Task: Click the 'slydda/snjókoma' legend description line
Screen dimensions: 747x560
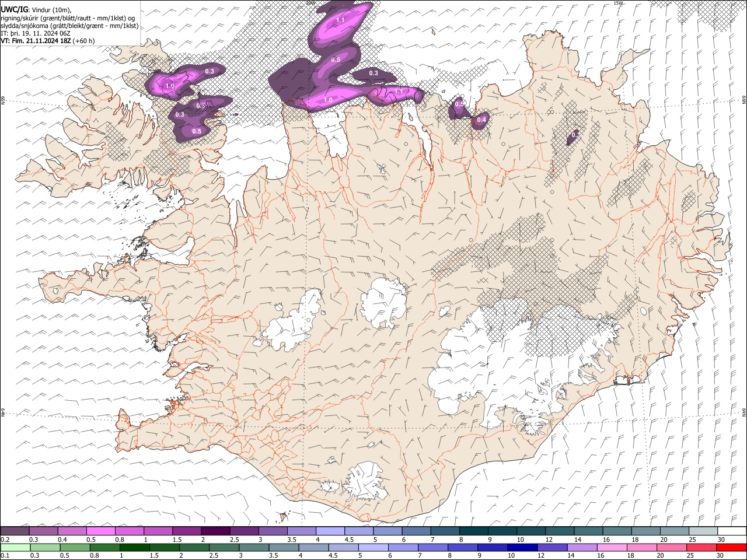Action: pos(69,26)
